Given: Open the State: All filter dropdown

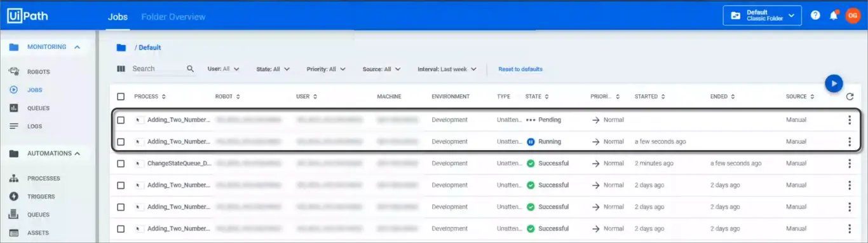Looking at the screenshot, I should point(273,69).
